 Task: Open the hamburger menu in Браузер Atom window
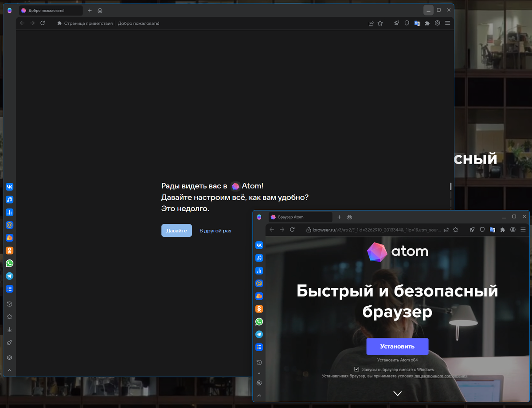523,230
